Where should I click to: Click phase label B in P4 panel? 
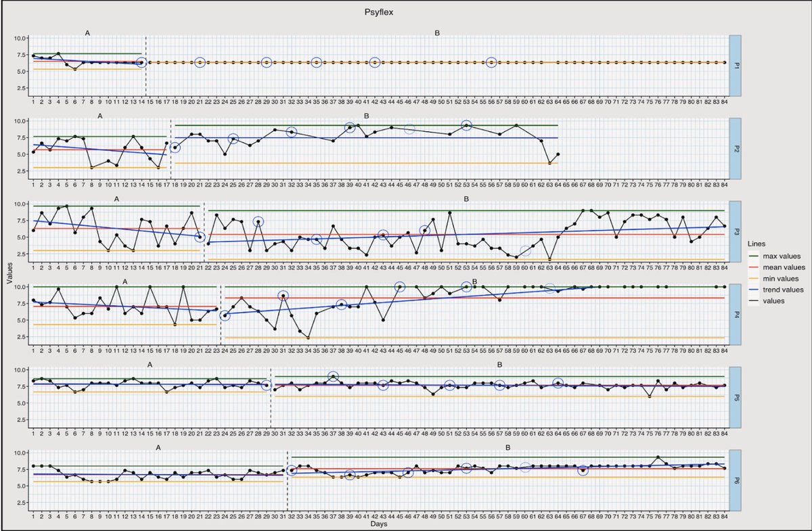click(x=475, y=281)
